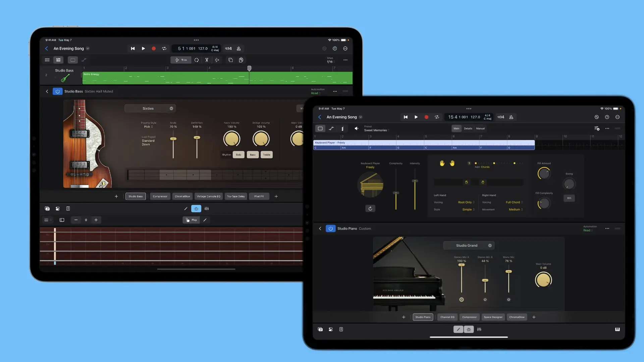Start recording with the red record button
This screenshot has height=362, width=644.
[x=154, y=48]
